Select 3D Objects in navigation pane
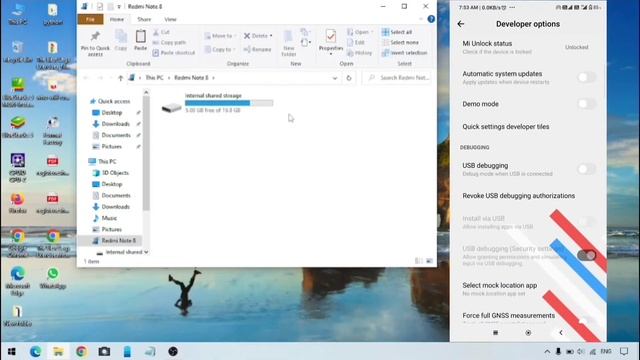This screenshot has height=360, width=640. click(111, 173)
